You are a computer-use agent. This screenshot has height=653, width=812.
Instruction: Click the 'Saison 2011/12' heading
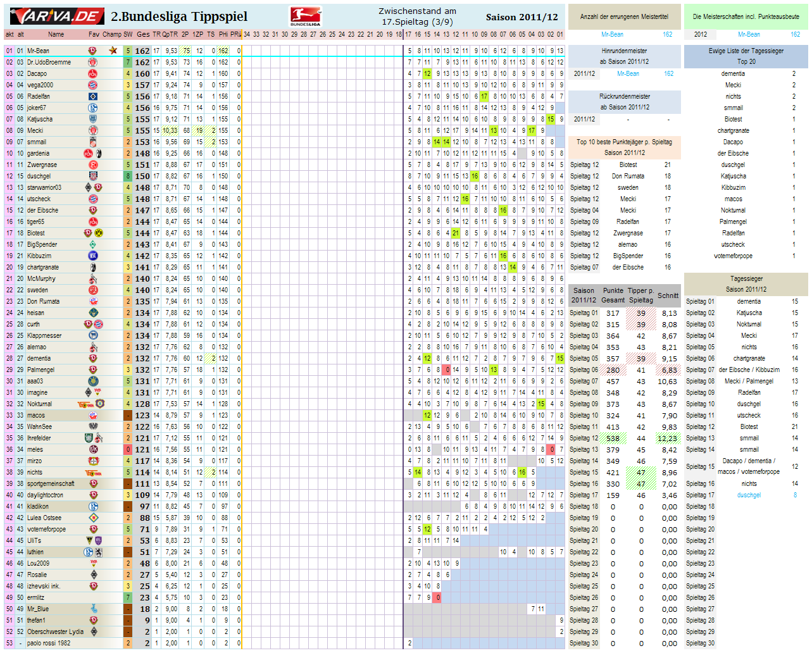pyautogui.click(x=522, y=17)
